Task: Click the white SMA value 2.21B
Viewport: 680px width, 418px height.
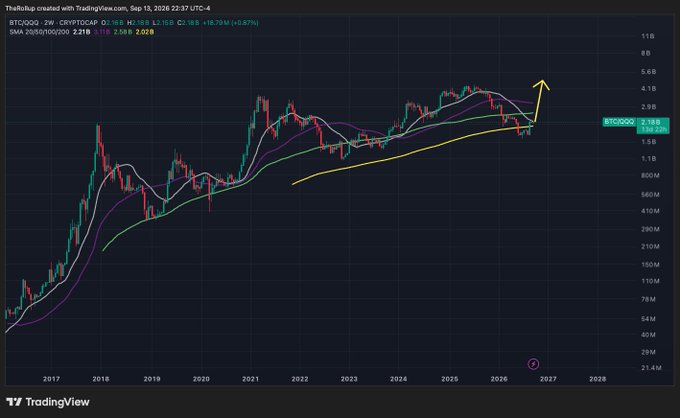Action: point(82,32)
